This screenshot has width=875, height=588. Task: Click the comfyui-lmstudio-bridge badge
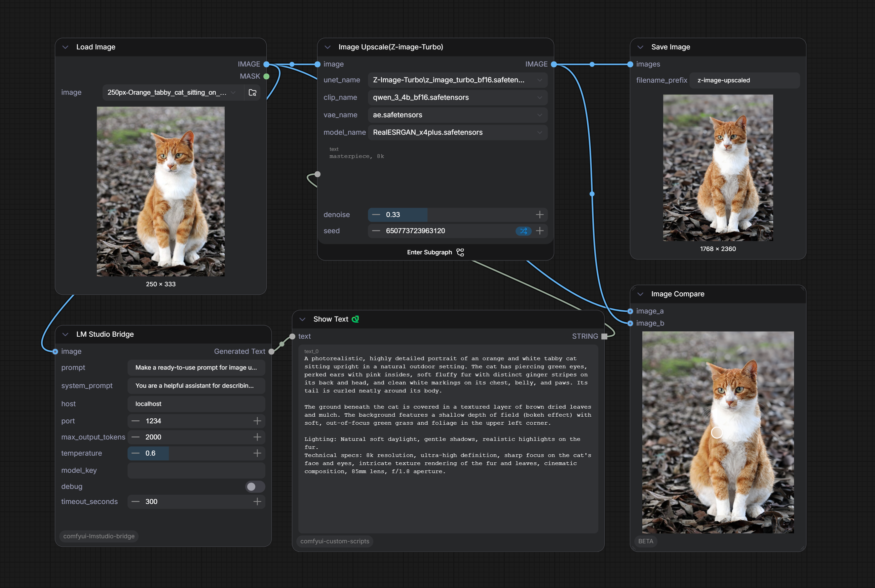point(99,536)
